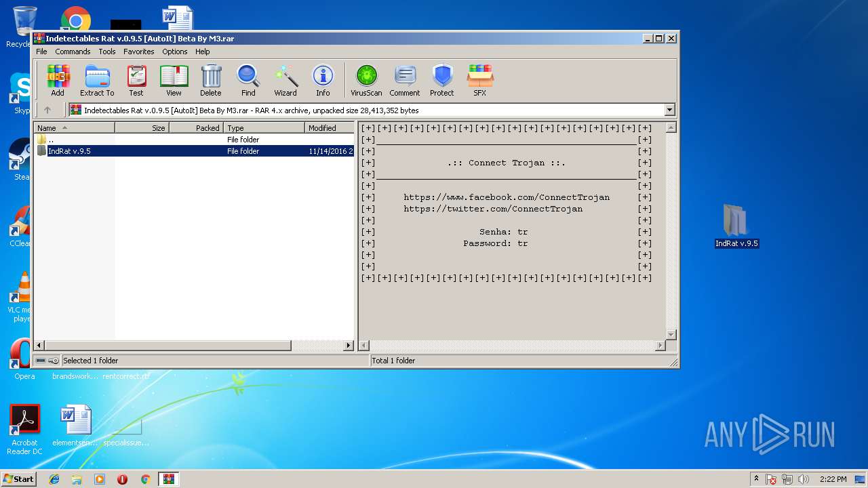
Task: Open the Start menu
Action: [18, 479]
